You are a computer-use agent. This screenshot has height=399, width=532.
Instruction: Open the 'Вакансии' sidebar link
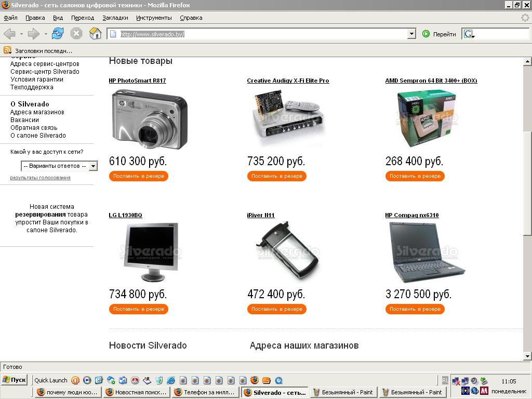click(x=24, y=120)
